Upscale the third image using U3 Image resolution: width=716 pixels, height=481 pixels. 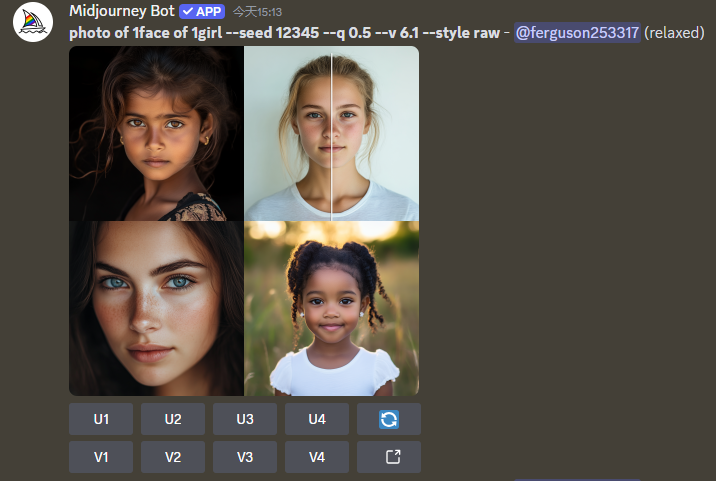coord(245,419)
